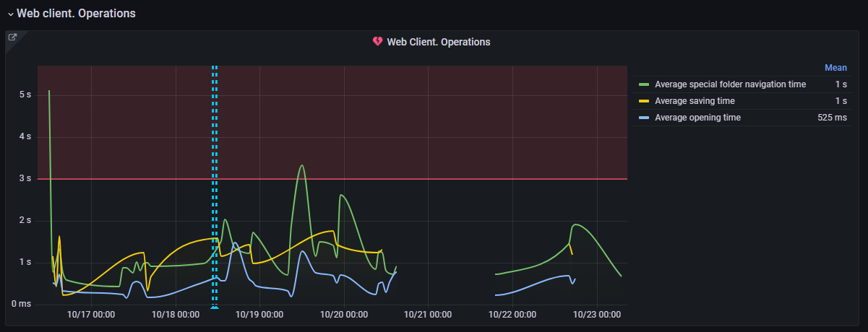This screenshot has height=332, width=868.
Task: Click the mean value for Average saving time
Action: coord(841,101)
